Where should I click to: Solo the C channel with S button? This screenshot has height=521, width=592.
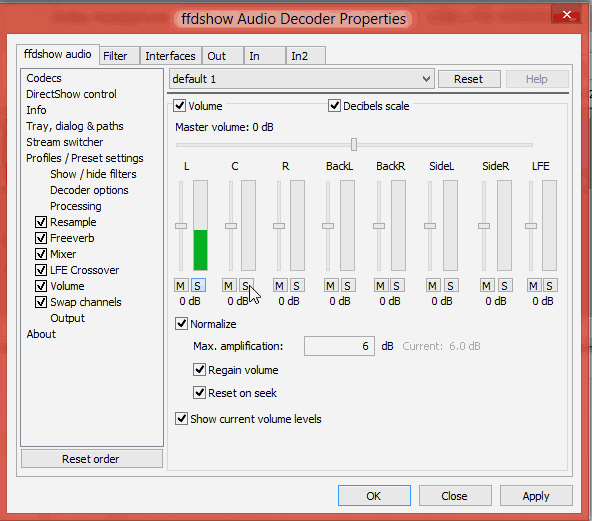coord(246,286)
